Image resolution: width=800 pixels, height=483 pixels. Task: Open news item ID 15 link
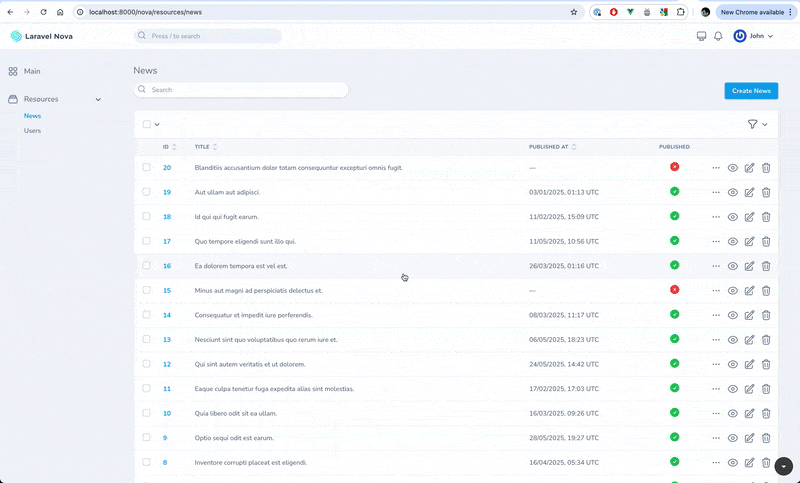tap(167, 290)
